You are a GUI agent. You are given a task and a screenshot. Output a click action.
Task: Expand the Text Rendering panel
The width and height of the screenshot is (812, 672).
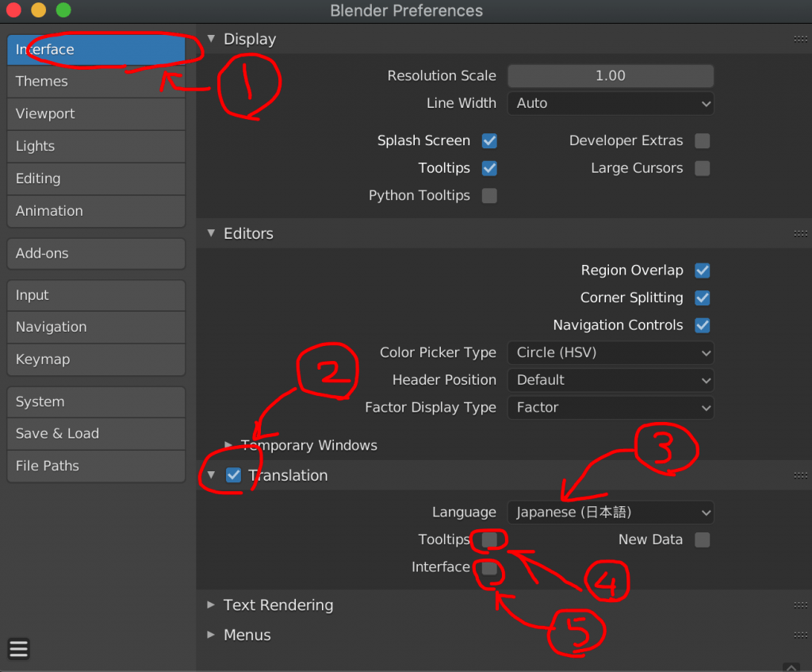tap(211, 605)
